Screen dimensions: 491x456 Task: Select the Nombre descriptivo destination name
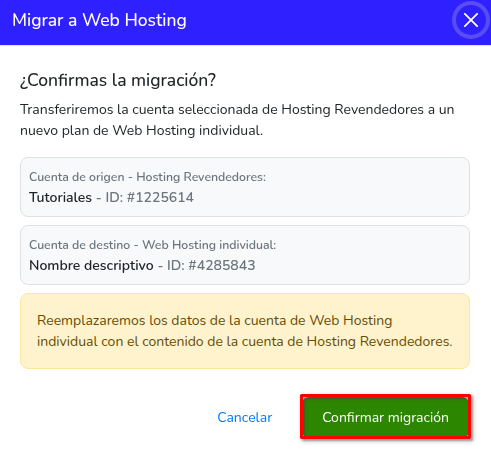click(91, 266)
